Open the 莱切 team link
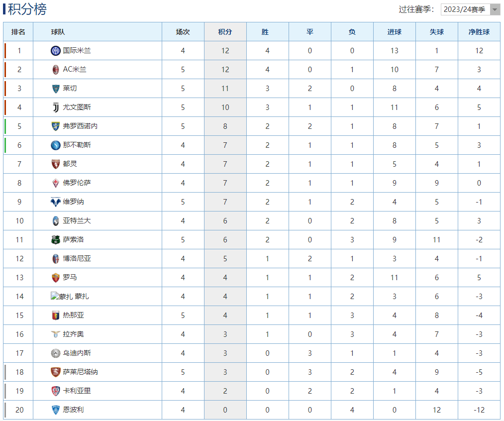 click(70, 89)
